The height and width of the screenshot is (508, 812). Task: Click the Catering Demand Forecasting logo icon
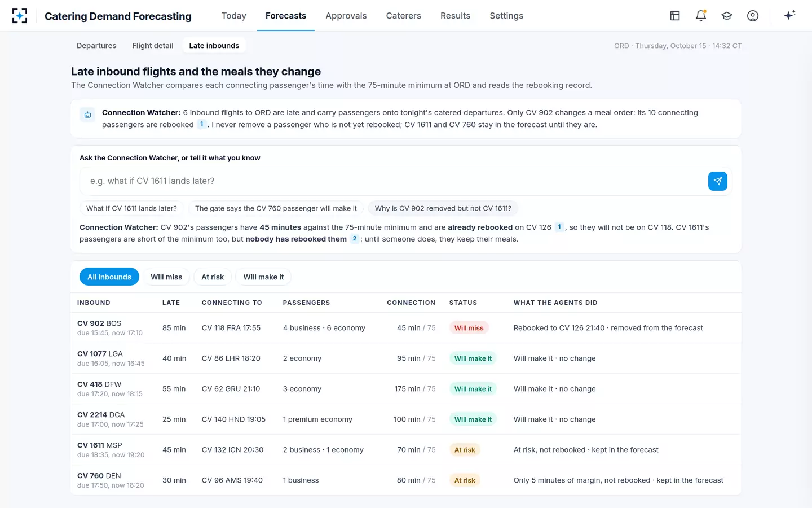[x=20, y=16]
